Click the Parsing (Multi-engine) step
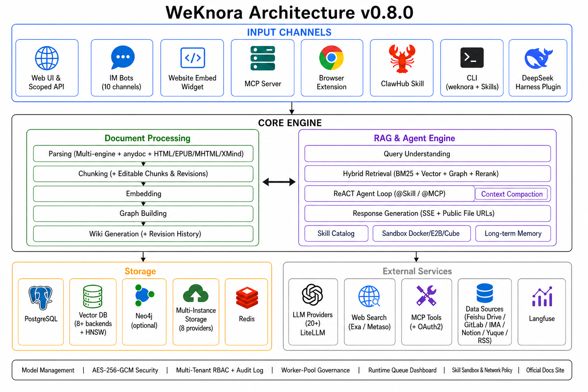 click(x=143, y=154)
